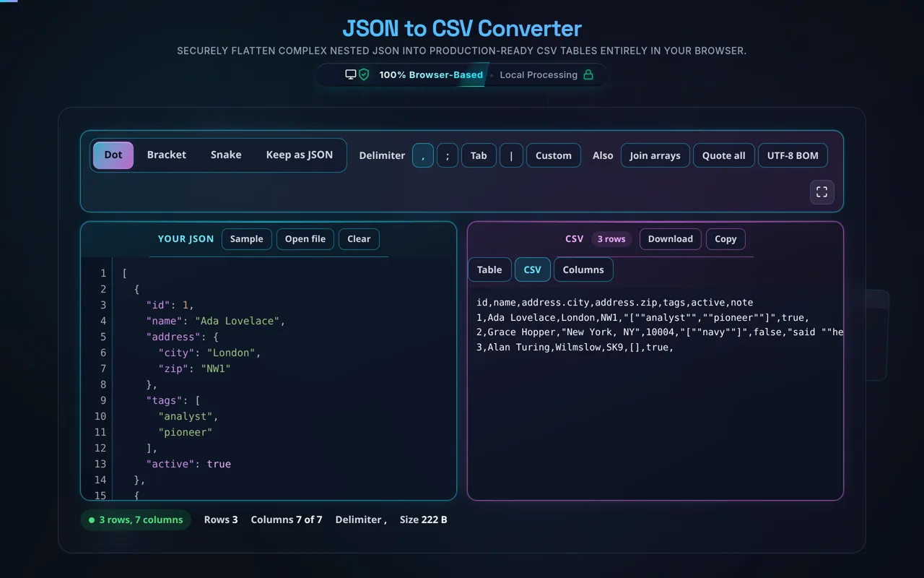Download the CSV output
The width and height of the screenshot is (924, 578).
671,239
